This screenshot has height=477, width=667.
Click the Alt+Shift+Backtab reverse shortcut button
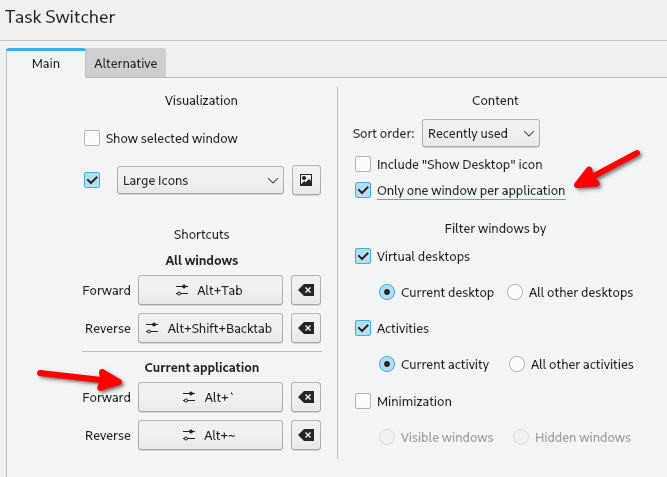210,328
